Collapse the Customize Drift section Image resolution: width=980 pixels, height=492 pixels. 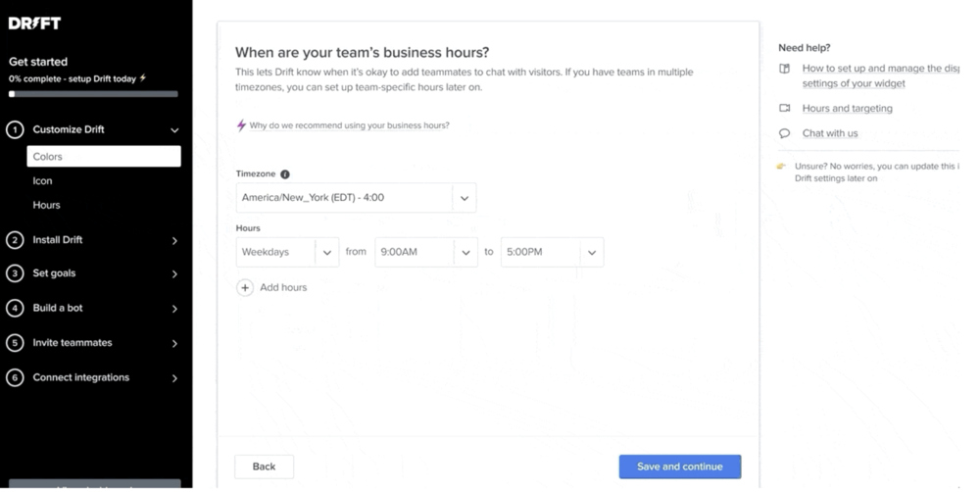(x=174, y=130)
